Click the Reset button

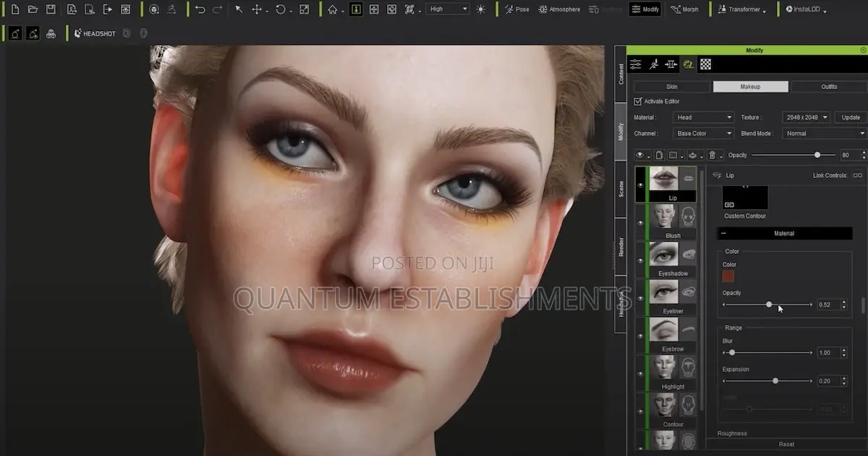coord(786,444)
